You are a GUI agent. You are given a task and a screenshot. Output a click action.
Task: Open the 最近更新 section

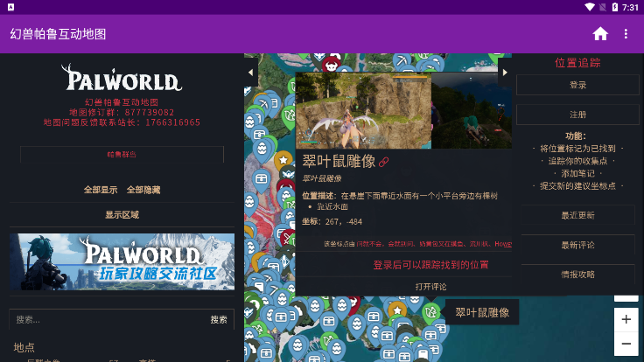[577, 215]
